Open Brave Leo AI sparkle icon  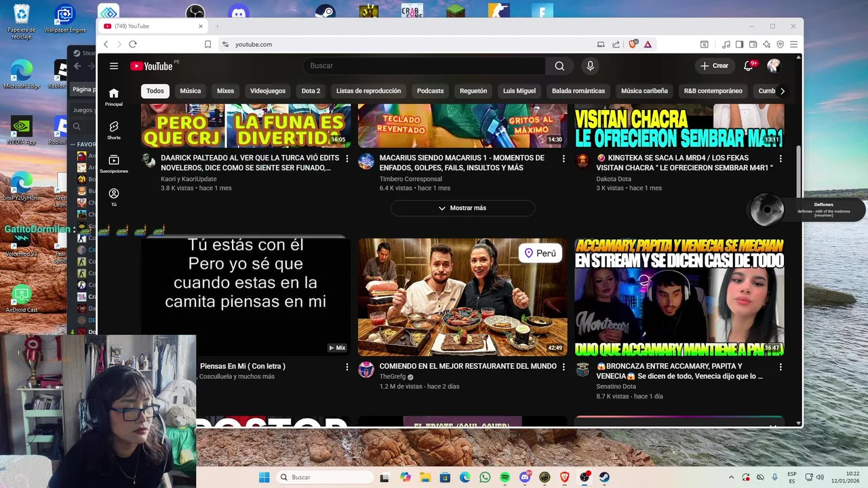[766, 44]
